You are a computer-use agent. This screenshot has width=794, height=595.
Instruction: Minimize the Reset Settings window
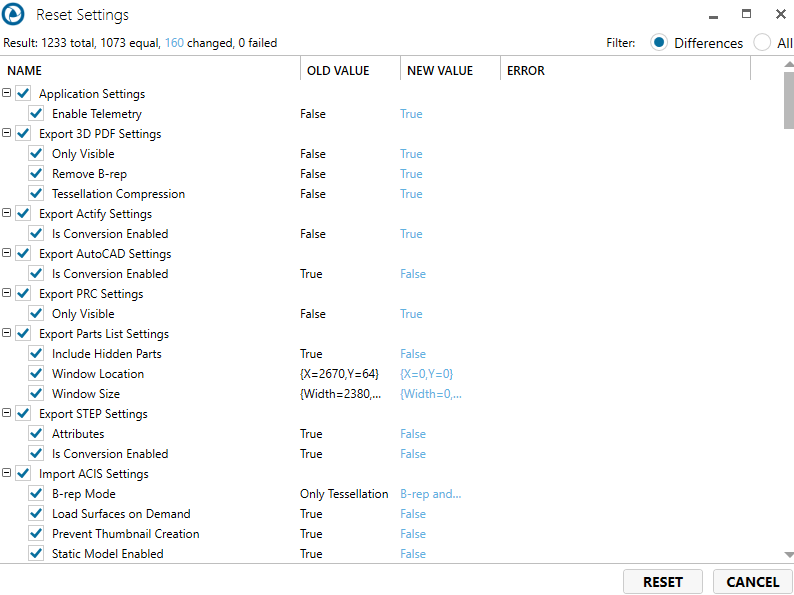tap(713, 15)
